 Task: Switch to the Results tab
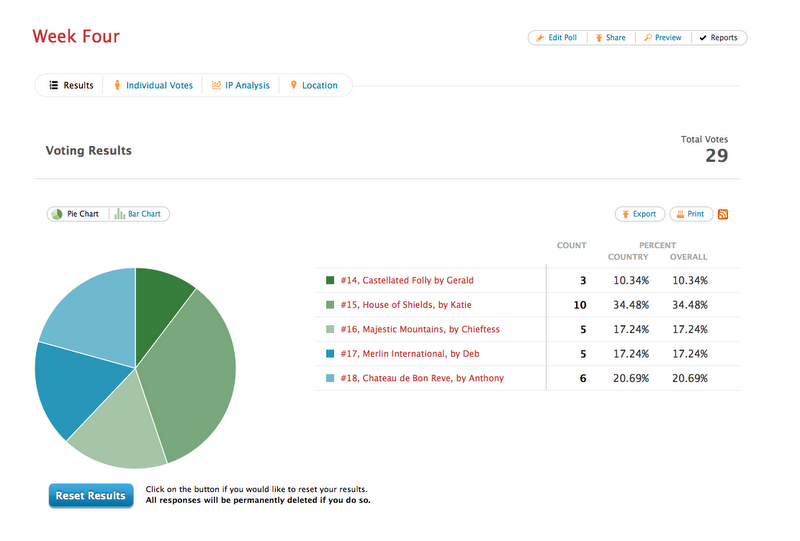[71, 85]
